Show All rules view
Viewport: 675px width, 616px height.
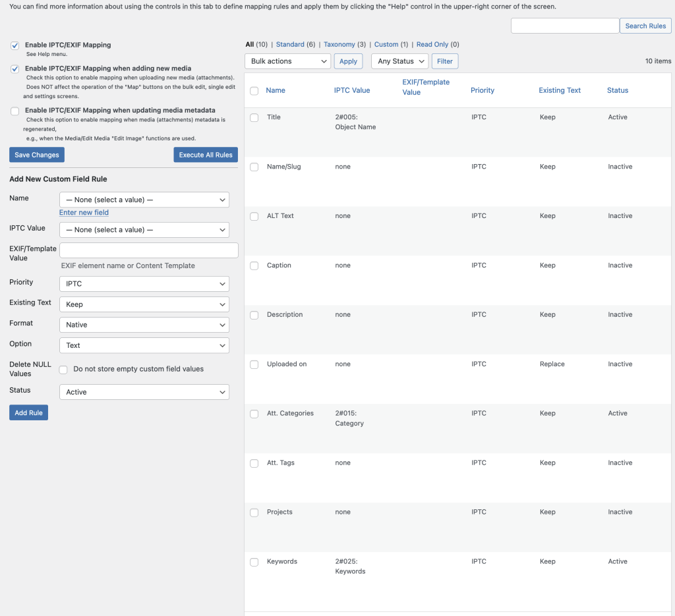(250, 44)
